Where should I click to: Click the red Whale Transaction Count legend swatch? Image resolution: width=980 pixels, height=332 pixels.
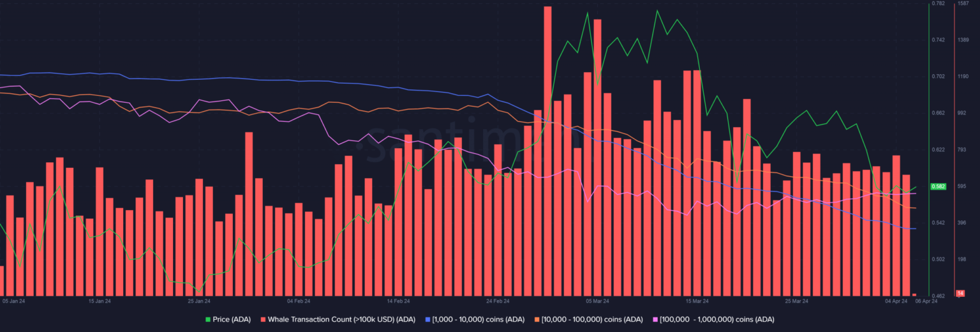click(x=263, y=319)
